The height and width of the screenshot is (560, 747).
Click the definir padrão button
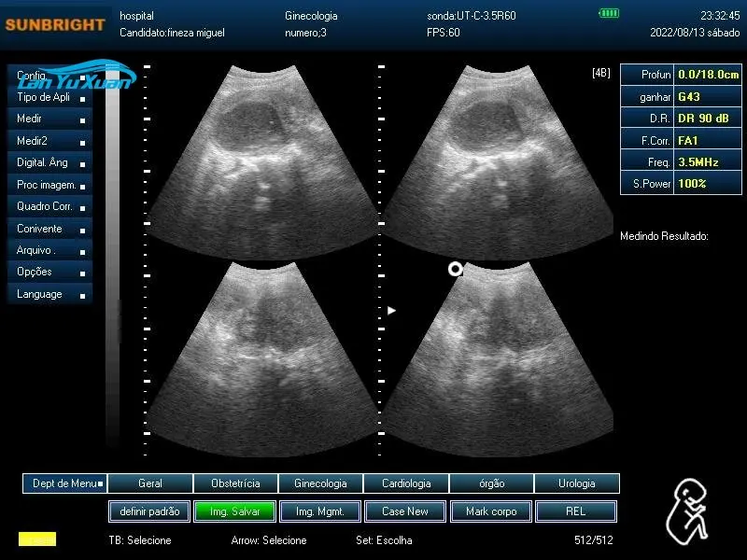tap(149, 511)
